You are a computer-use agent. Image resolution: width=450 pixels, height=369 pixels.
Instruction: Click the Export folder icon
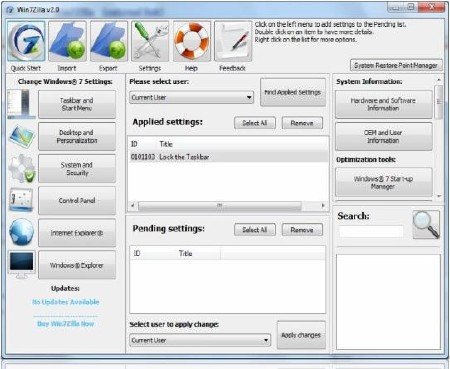tap(109, 41)
